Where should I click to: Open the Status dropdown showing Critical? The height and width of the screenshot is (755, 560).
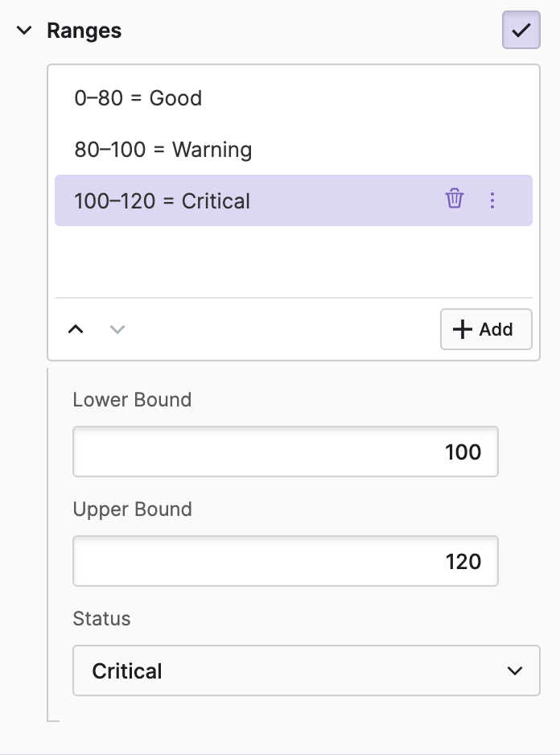pos(306,670)
